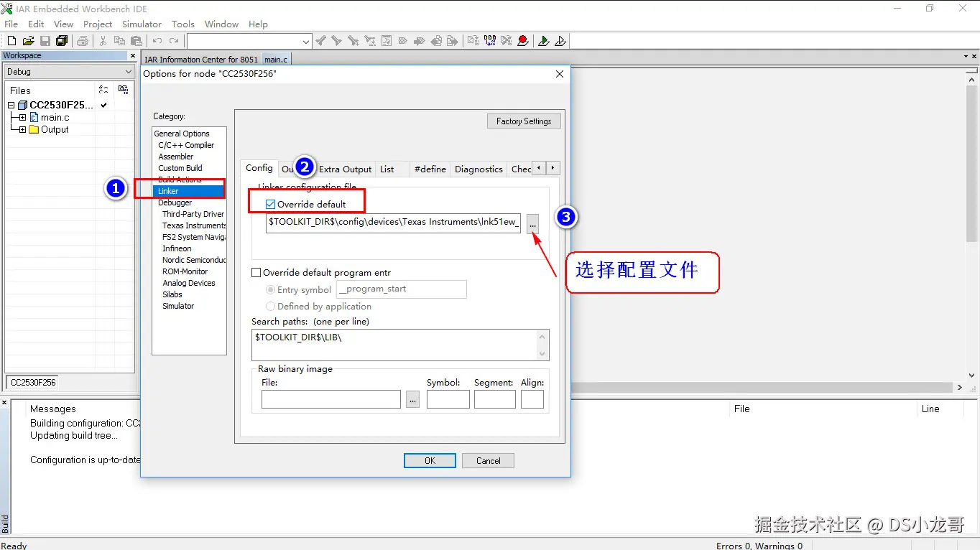Image resolution: width=980 pixels, height=550 pixels.
Task: Click the Find Previous toolbar icon
Action: pyautogui.click(x=320, y=41)
